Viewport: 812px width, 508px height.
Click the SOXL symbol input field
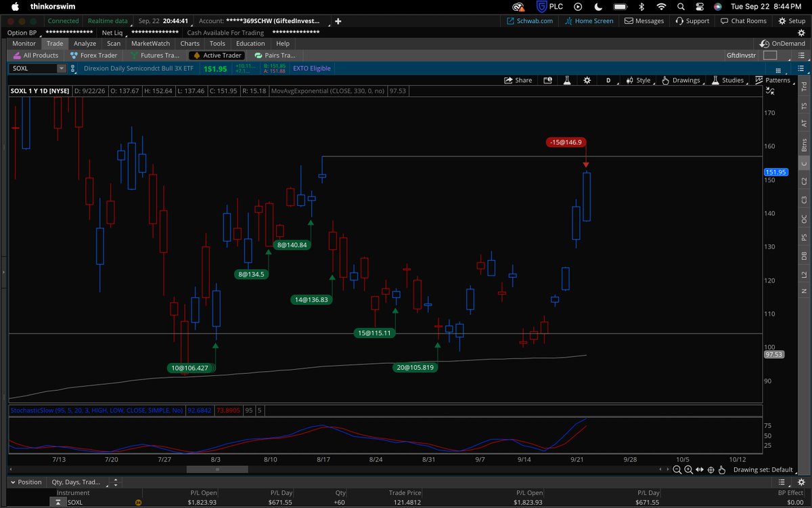[x=33, y=68]
